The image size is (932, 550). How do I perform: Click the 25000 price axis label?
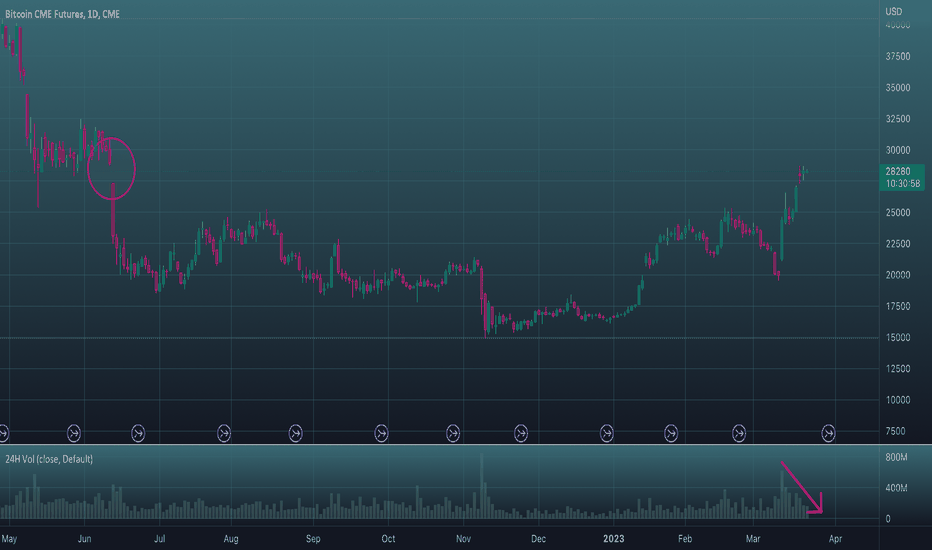click(898, 213)
